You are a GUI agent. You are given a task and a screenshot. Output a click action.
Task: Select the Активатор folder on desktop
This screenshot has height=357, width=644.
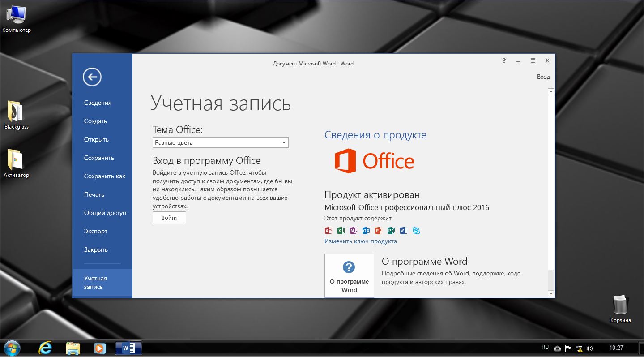tap(17, 163)
